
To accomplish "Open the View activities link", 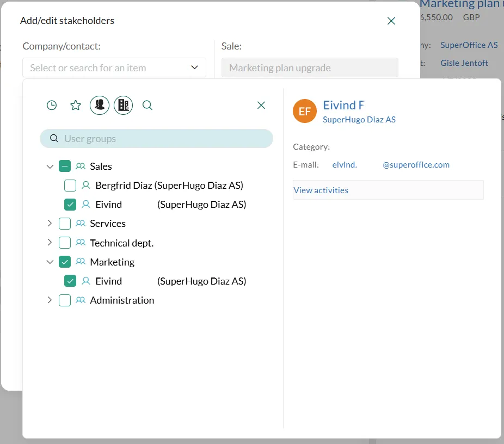I will (321, 190).
